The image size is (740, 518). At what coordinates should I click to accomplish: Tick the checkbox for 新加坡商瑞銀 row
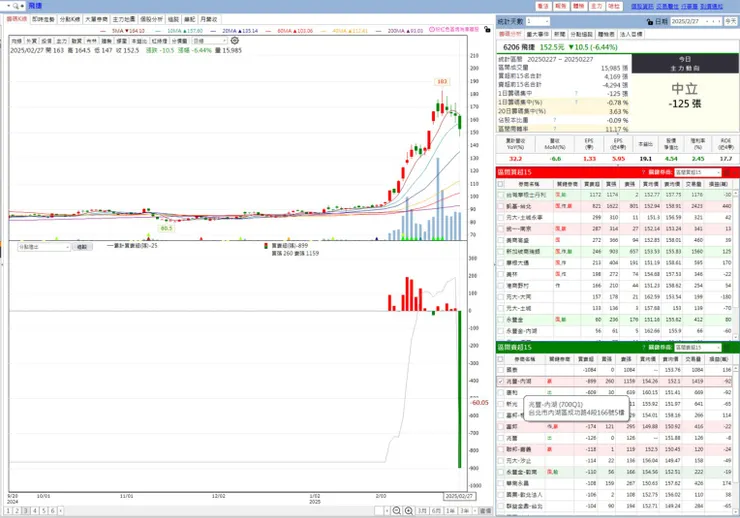(501, 251)
